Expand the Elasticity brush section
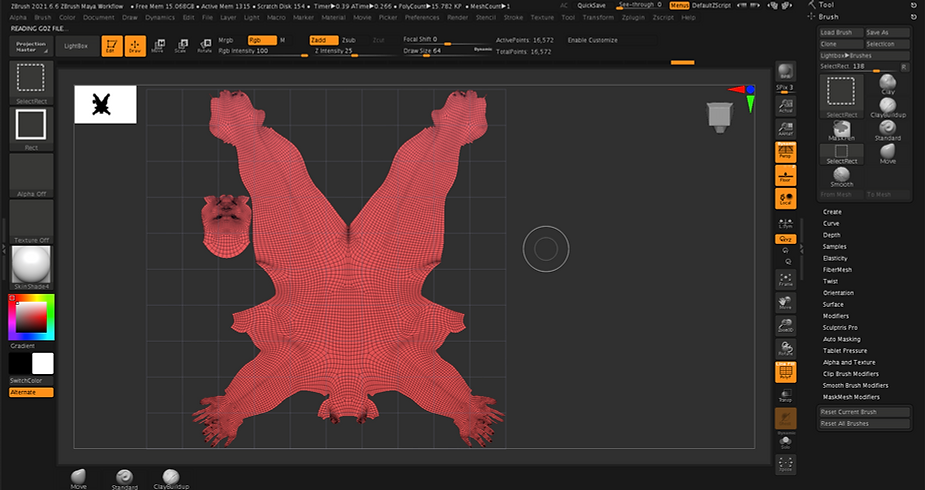This screenshot has height=490, width=925. [x=835, y=258]
